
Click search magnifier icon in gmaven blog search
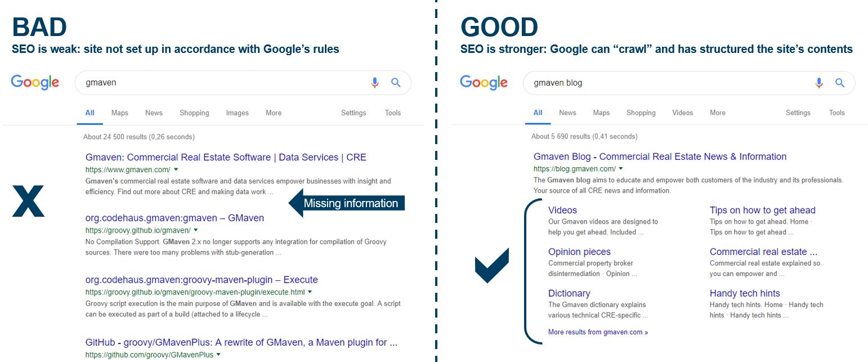[x=840, y=83]
